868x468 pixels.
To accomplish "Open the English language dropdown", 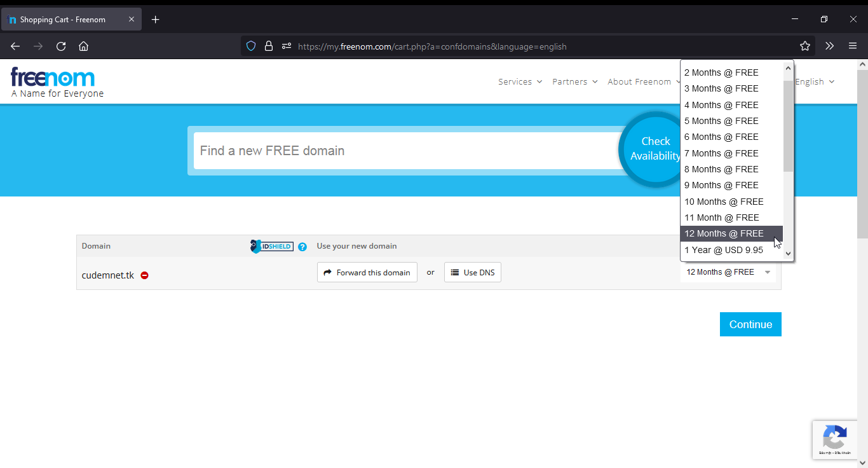I will tap(815, 81).
